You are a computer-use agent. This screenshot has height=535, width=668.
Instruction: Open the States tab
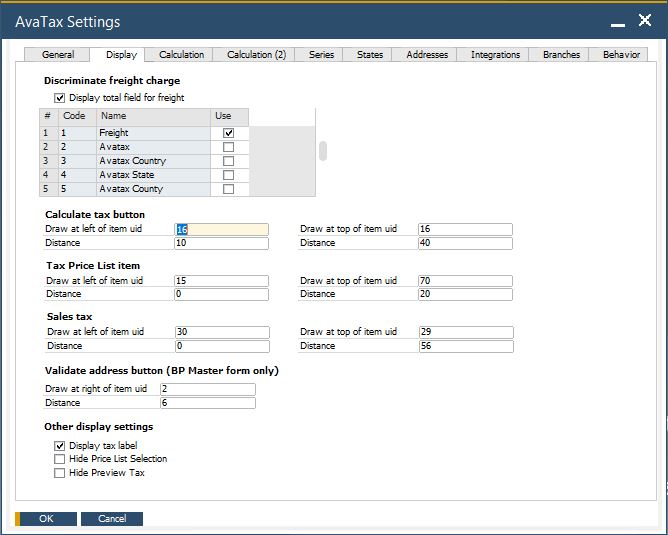368,55
